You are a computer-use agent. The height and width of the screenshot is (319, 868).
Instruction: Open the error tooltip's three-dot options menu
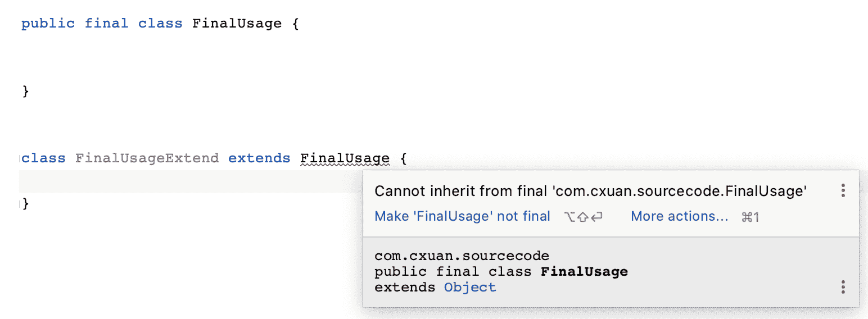pyautogui.click(x=843, y=190)
